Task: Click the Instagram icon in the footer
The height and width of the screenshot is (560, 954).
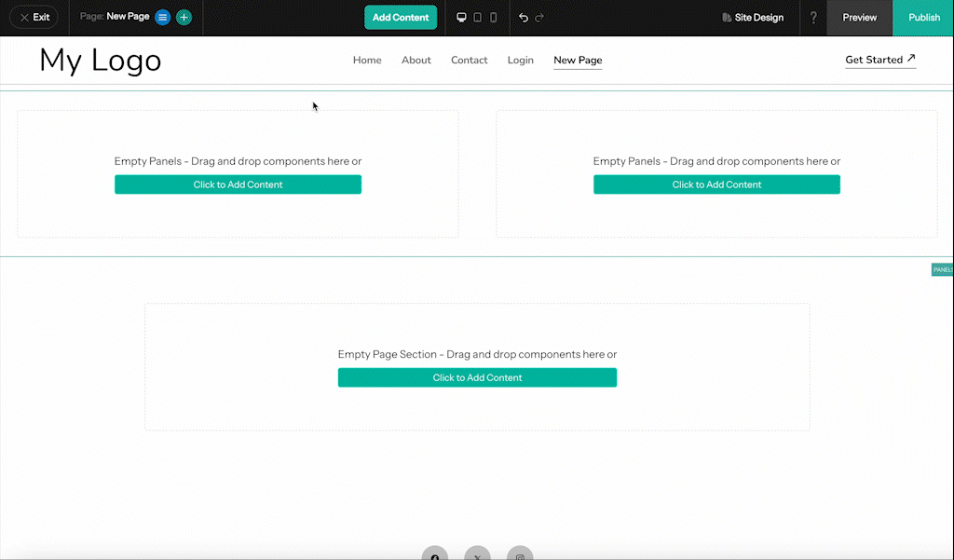Action: click(520, 555)
